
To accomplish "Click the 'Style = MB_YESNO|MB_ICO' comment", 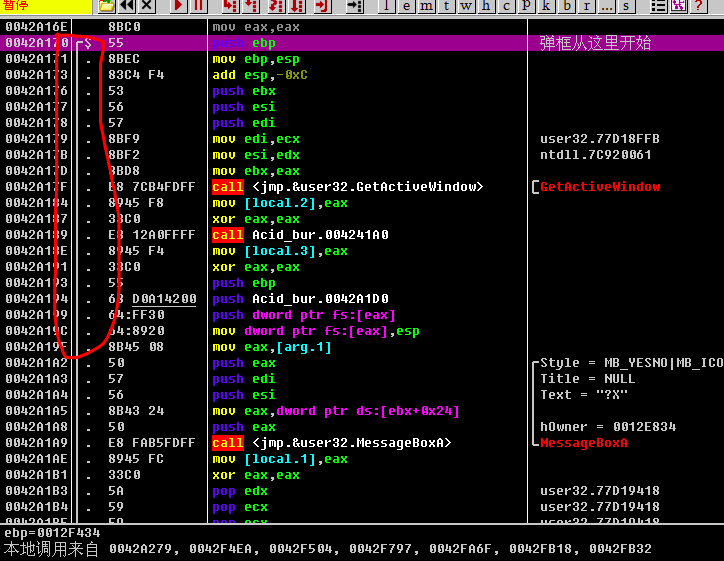I will (632, 363).
